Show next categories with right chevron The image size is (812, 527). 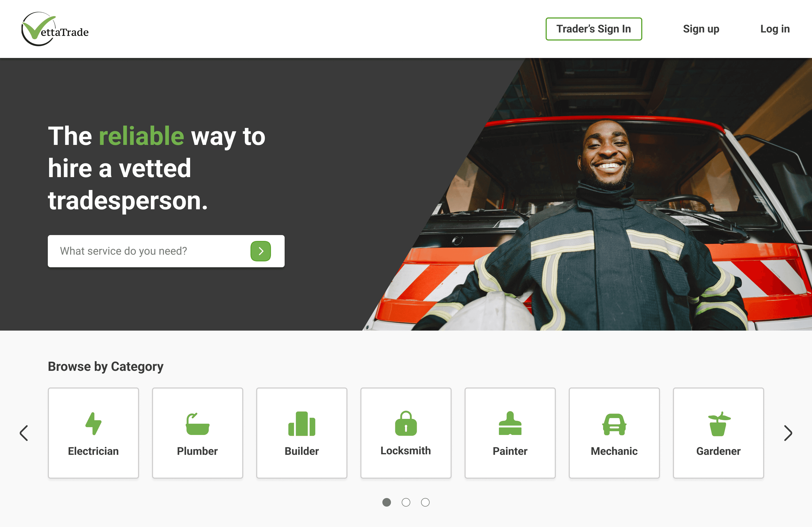(x=788, y=433)
